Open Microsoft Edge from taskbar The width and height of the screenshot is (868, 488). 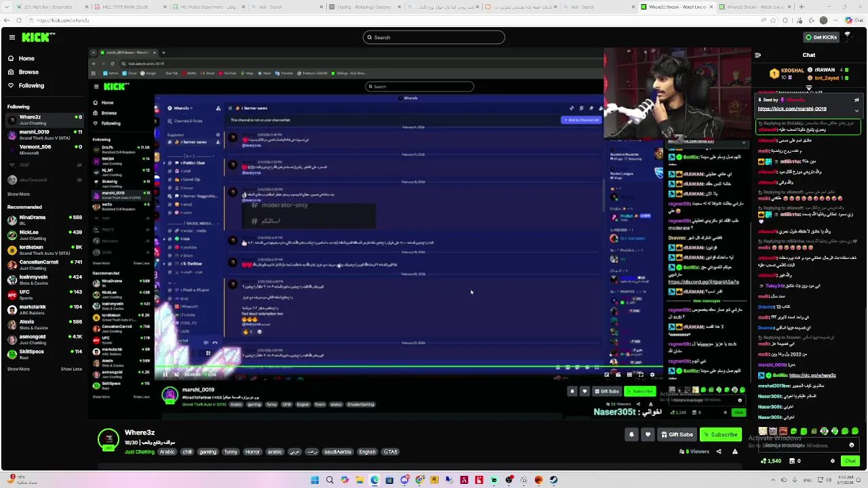pos(374,480)
